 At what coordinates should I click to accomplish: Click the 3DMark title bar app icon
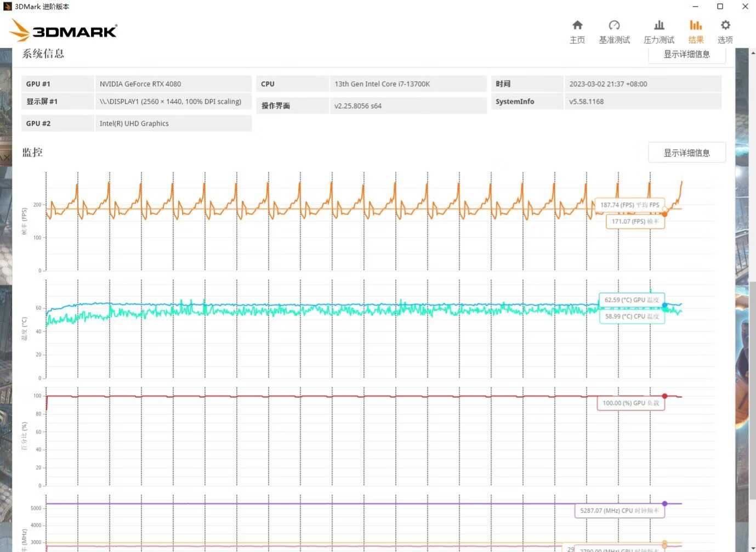(x=7, y=7)
